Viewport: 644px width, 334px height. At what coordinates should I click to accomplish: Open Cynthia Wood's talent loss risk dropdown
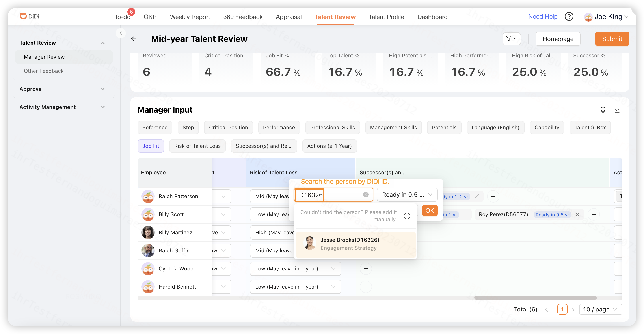click(295, 268)
